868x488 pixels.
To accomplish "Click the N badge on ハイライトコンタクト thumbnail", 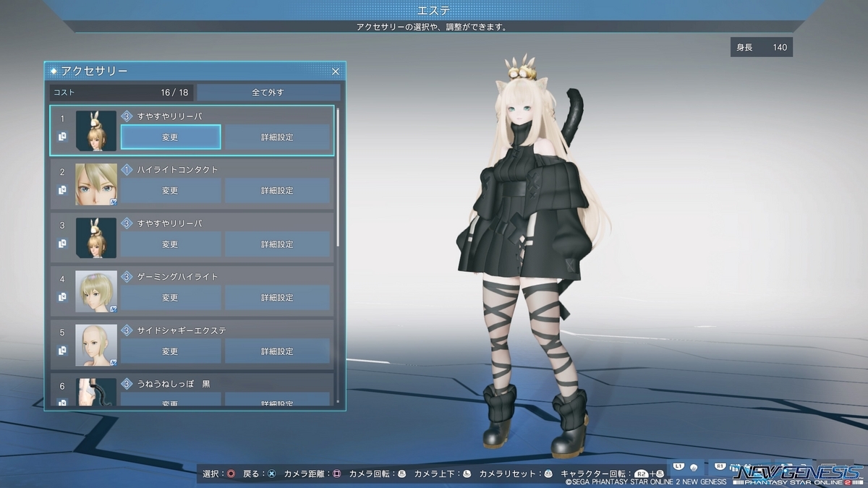I will (114, 202).
